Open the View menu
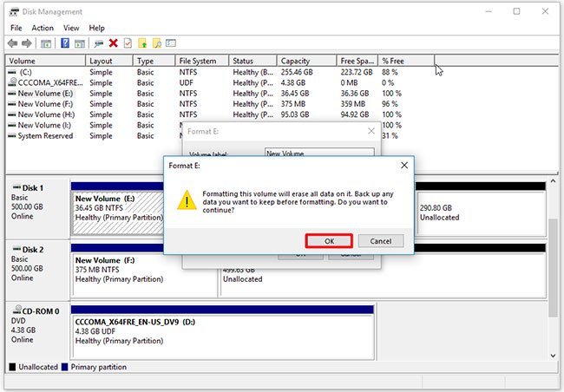 click(x=71, y=28)
